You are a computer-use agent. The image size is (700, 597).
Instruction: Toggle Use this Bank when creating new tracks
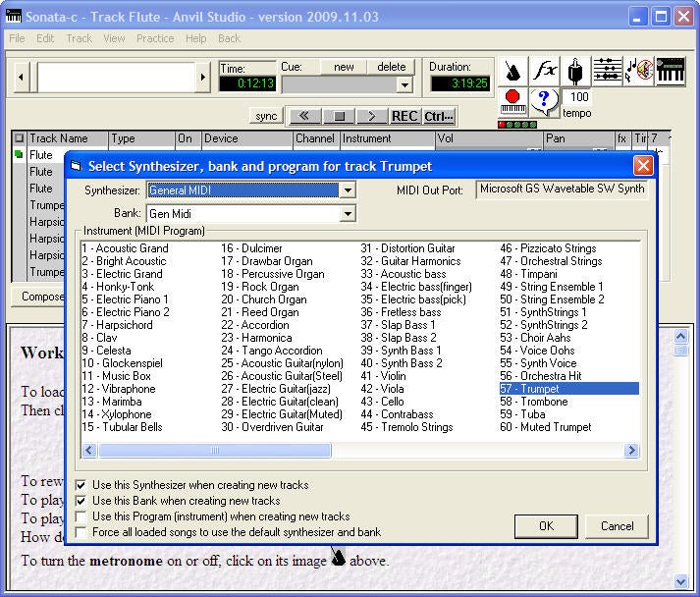pos(81,501)
